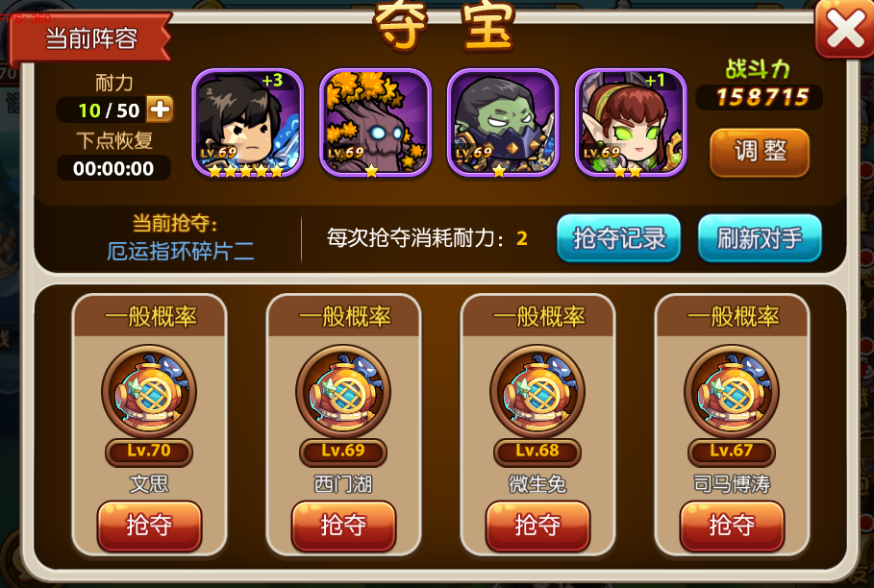Click 抢夺 button under 微生免
This screenshot has width=874, height=588.
[537, 526]
